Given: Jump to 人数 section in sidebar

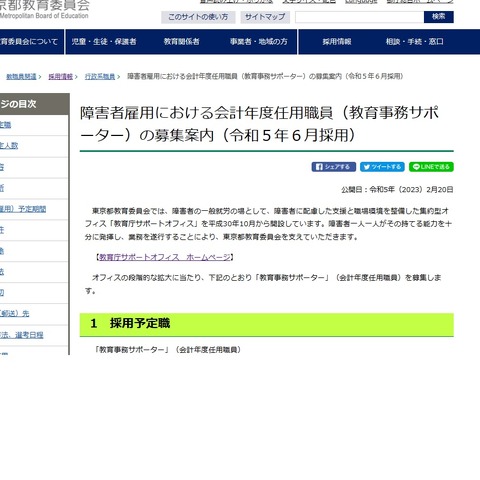Looking at the screenshot, I should 9,146.
